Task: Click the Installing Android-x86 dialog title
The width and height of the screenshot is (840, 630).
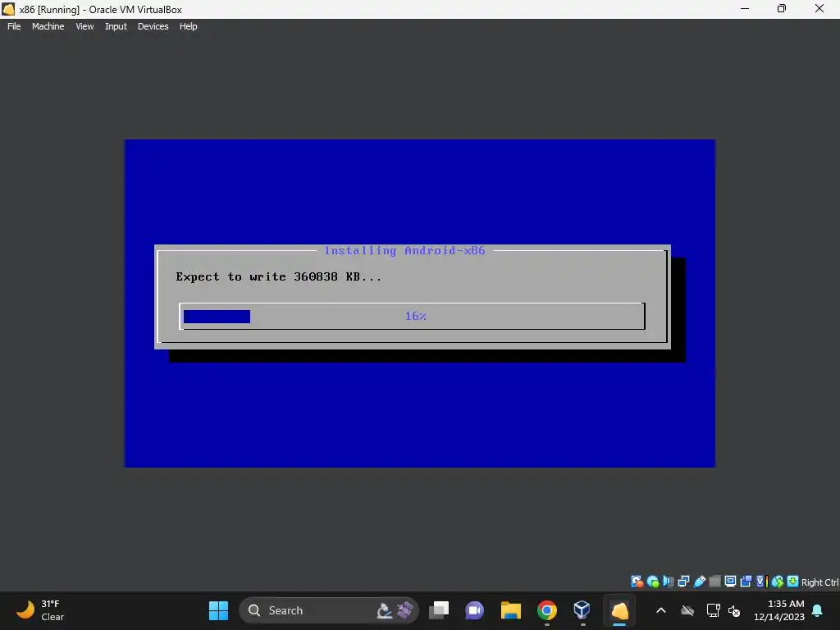Action: pyautogui.click(x=404, y=251)
